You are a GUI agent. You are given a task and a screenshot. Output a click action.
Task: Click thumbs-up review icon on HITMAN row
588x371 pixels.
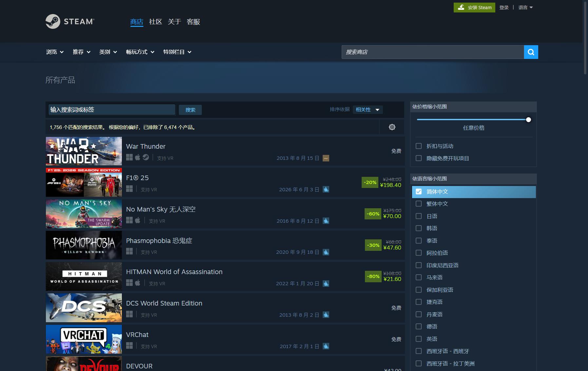pyautogui.click(x=326, y=284)
